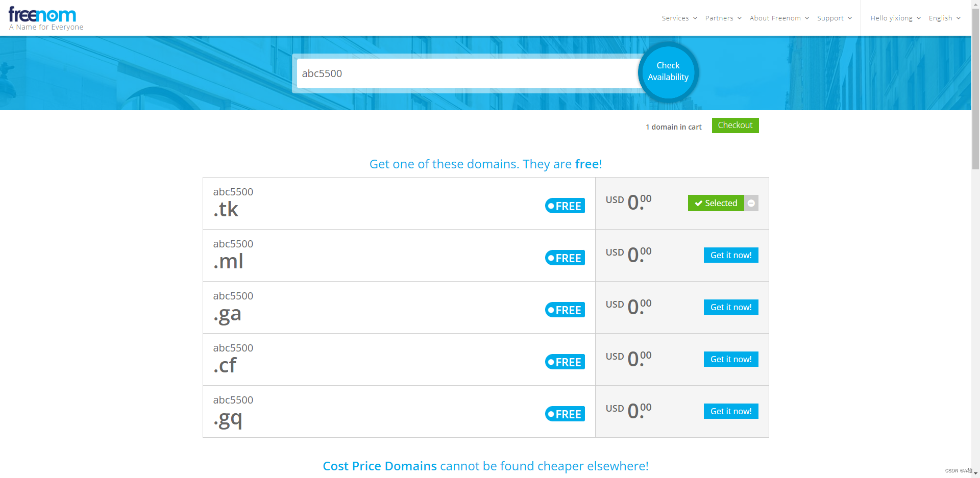Get abc5500.ml domain now
Image resolution: width=980 pixels, height=478 pixels.
pos(731,255)
